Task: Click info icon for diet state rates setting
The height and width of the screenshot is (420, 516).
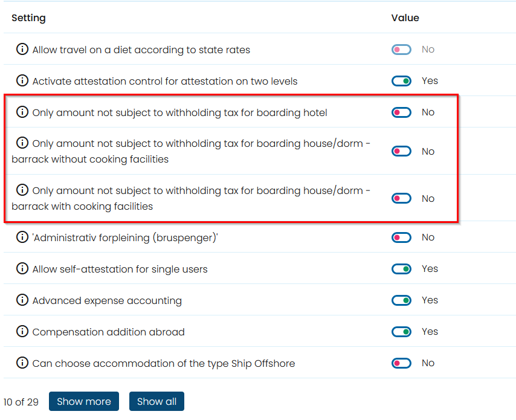Action: [x=22, y=50]
